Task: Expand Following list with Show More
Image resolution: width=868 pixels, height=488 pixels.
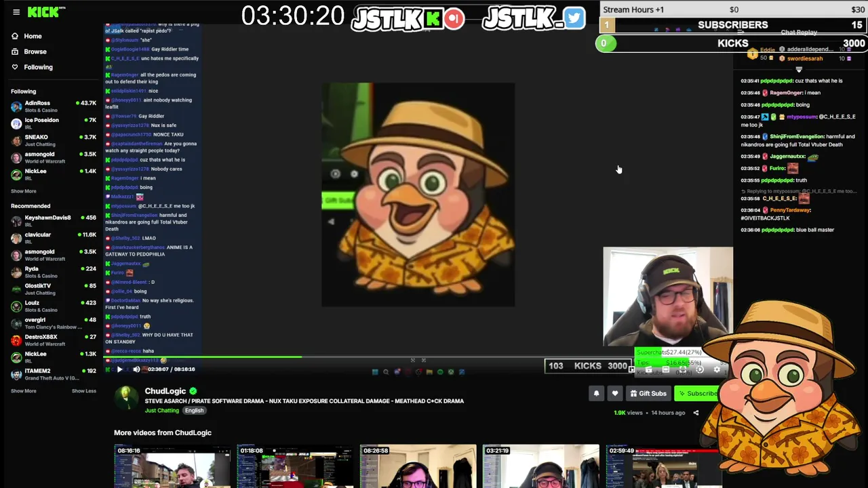Action: click(x=24, y=191)
